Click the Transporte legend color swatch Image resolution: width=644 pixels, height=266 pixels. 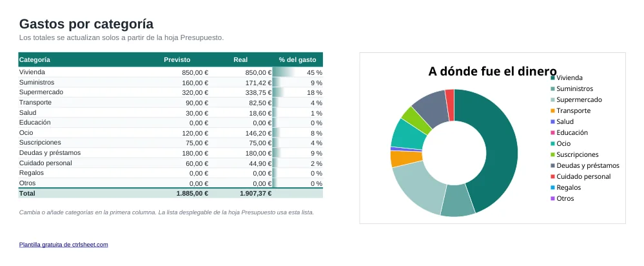point(553,110)
